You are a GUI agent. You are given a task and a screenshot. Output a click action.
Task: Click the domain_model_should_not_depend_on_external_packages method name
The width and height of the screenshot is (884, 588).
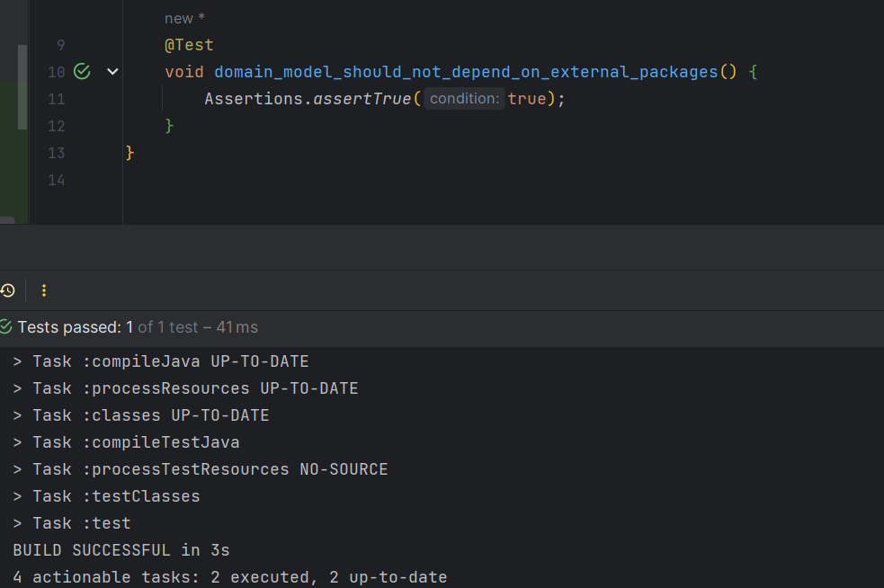click(x=466, y=72)
